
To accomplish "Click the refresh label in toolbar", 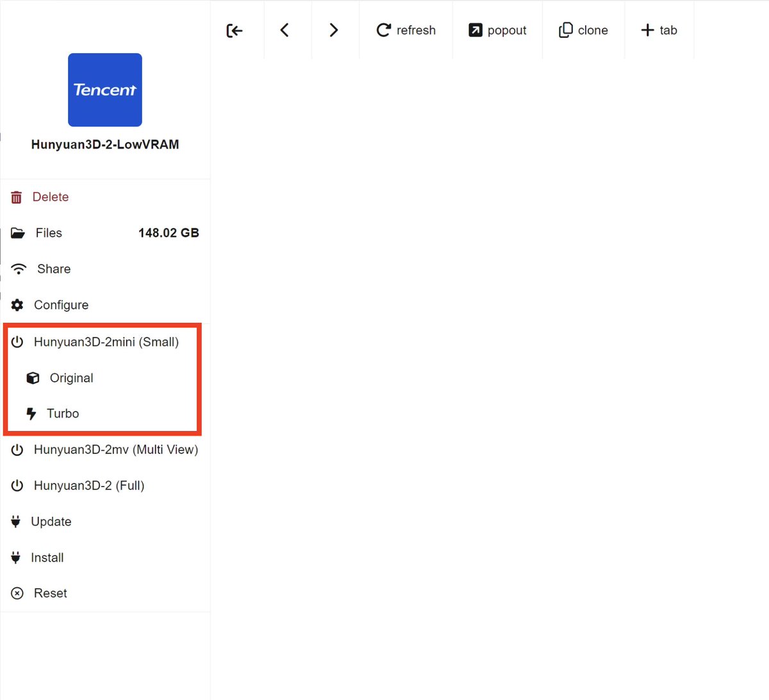I will click(x=416, y=30).
